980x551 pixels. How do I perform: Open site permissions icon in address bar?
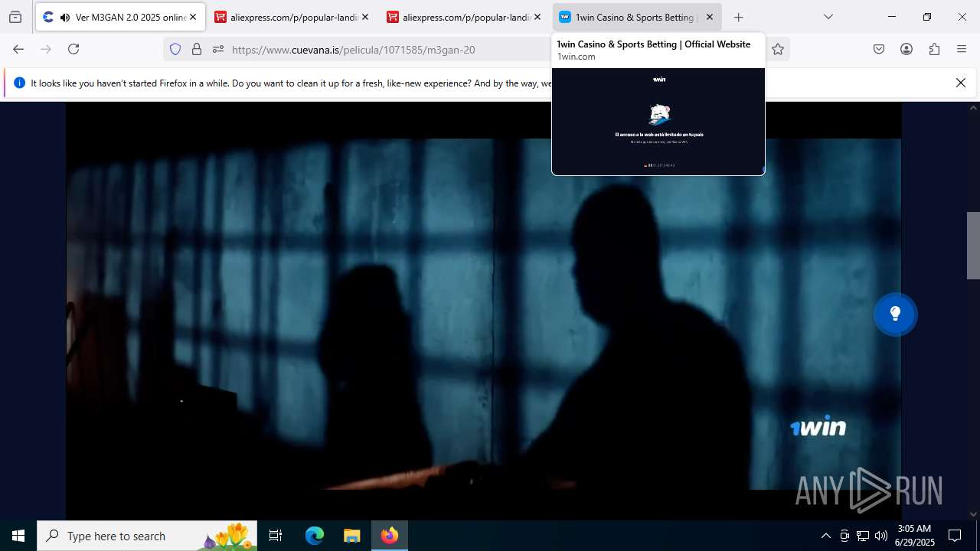218,49
